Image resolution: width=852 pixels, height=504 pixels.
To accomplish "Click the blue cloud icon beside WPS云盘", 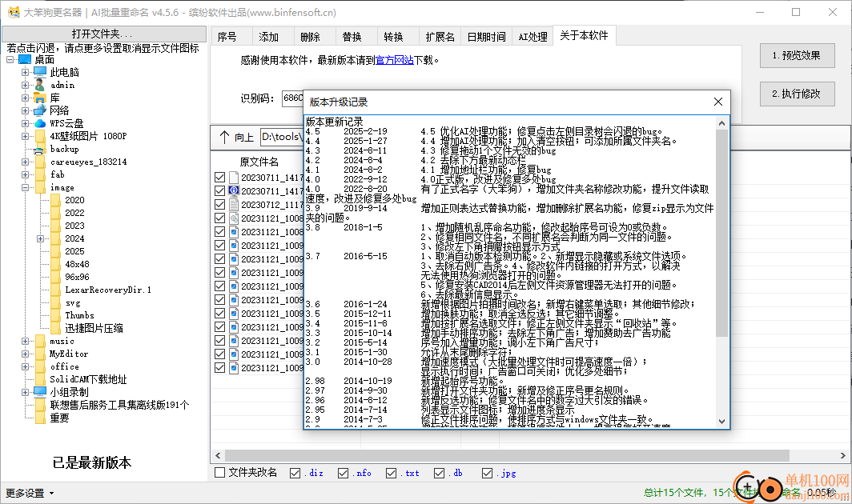I will [x=40, y=123].
